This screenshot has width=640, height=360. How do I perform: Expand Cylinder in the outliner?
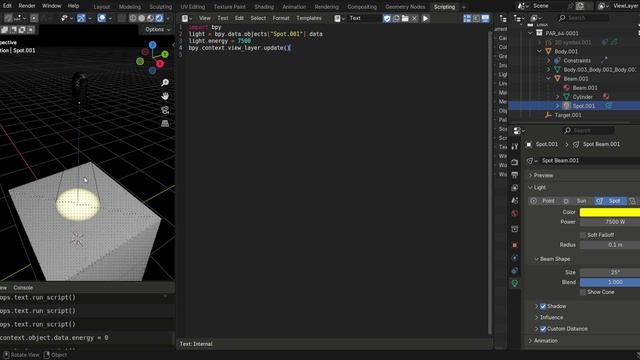[x=558, y=97]
